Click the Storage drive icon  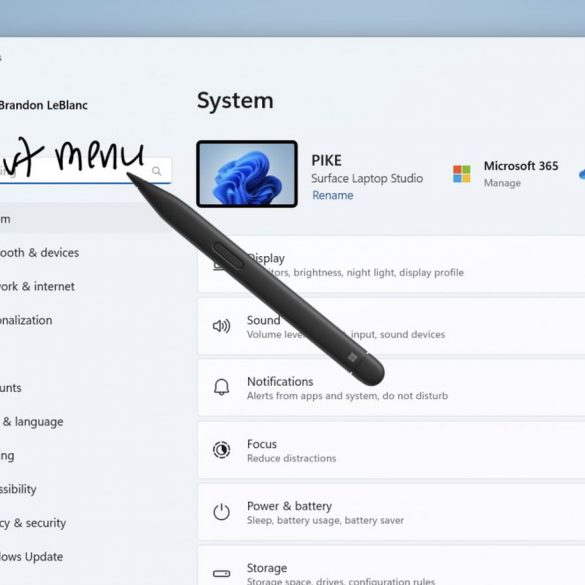click(221, 573)
